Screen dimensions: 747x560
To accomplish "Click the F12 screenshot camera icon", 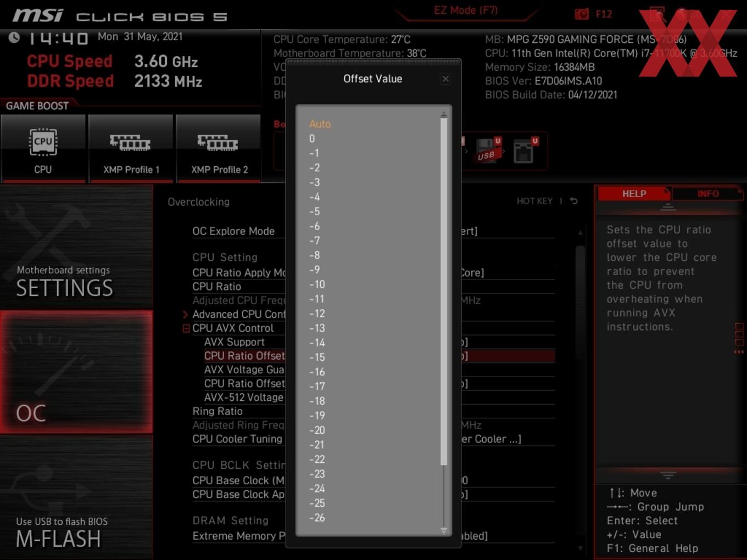I will (582, 14).
